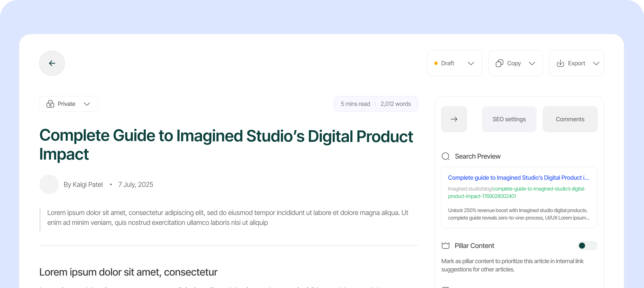
Task: Click the 5 mins read stats badge
Action: click(376, 104)
